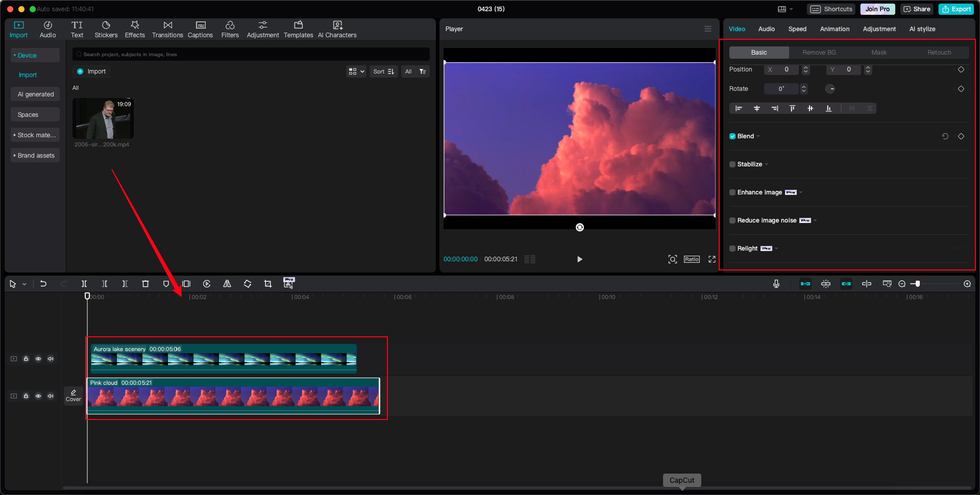Viewport: 980px width, 495px height.
Task: Expand the Stock materials section
Action: pos(35,135)
